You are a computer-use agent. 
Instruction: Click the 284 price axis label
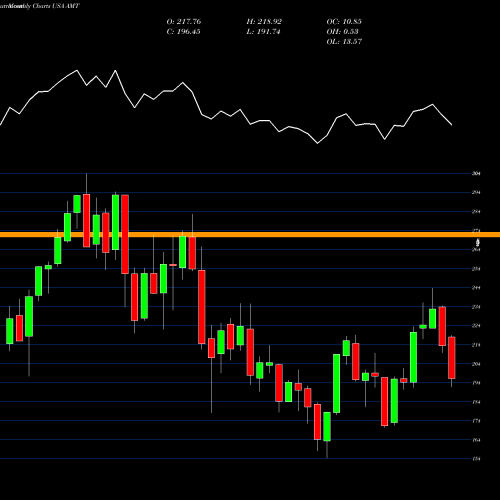(476, 211)
